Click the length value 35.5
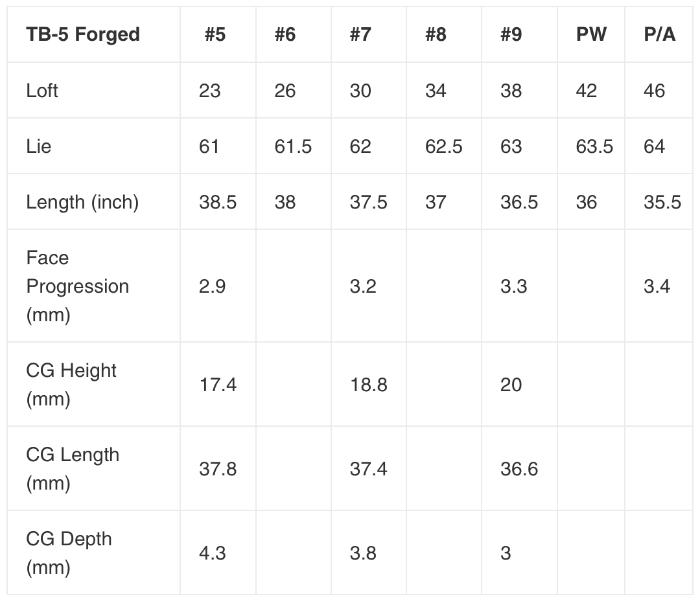 [x=662, y=202]
